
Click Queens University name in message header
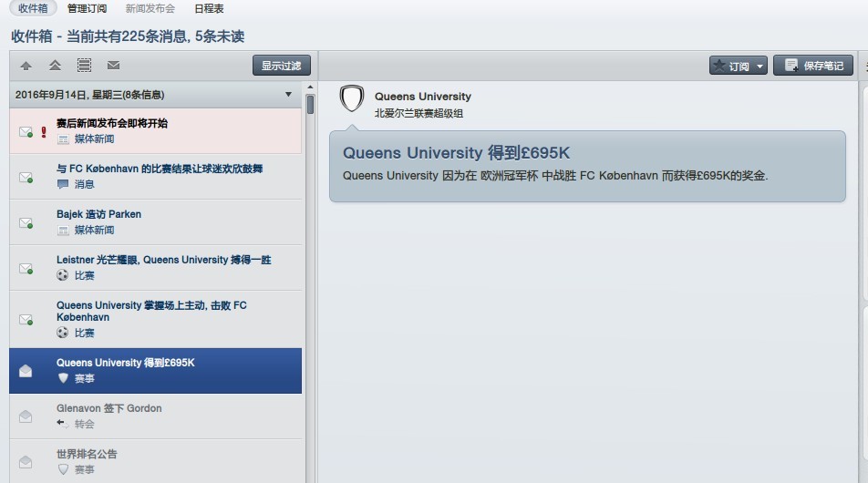423,97
